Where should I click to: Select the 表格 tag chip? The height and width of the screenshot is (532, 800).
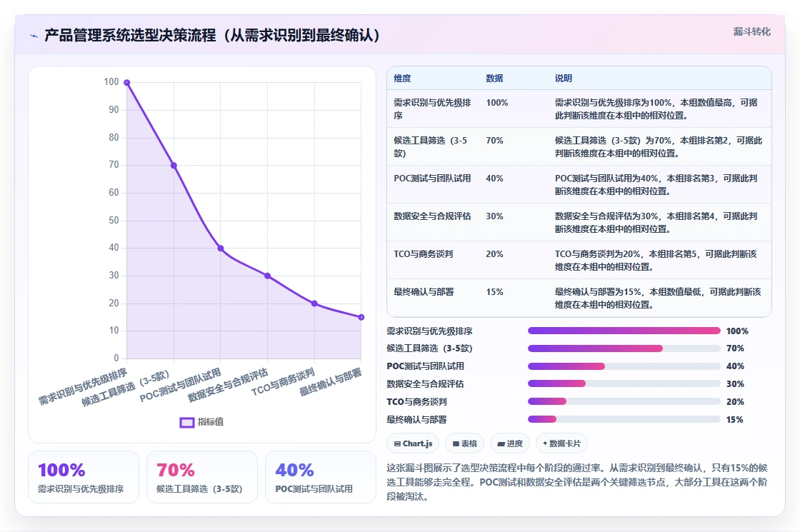point(464,443)
